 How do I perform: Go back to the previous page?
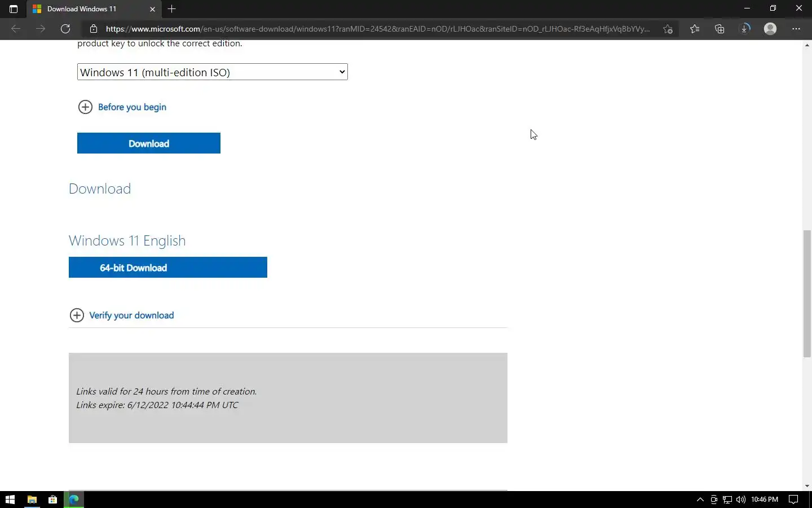pos(16,29)
